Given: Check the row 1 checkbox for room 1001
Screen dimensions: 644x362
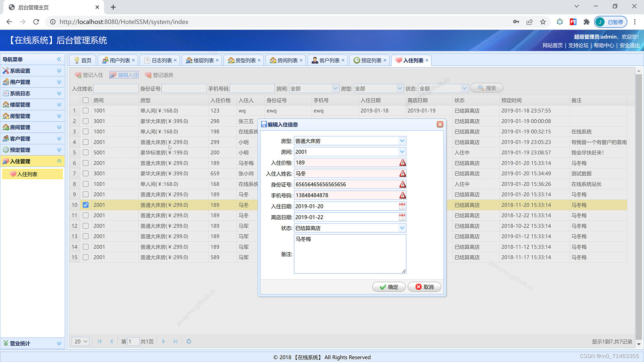Looking at the screenshot, I should (x=86, y=111).
